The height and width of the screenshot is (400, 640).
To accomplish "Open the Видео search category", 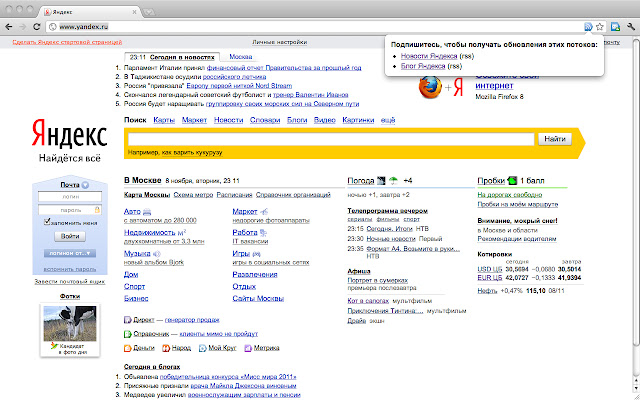I will pyautogui.click(x=324, y=120).
